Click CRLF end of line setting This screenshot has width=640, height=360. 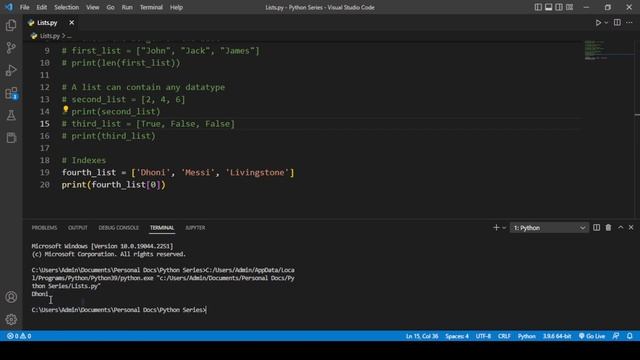click(x=504, y=336)
